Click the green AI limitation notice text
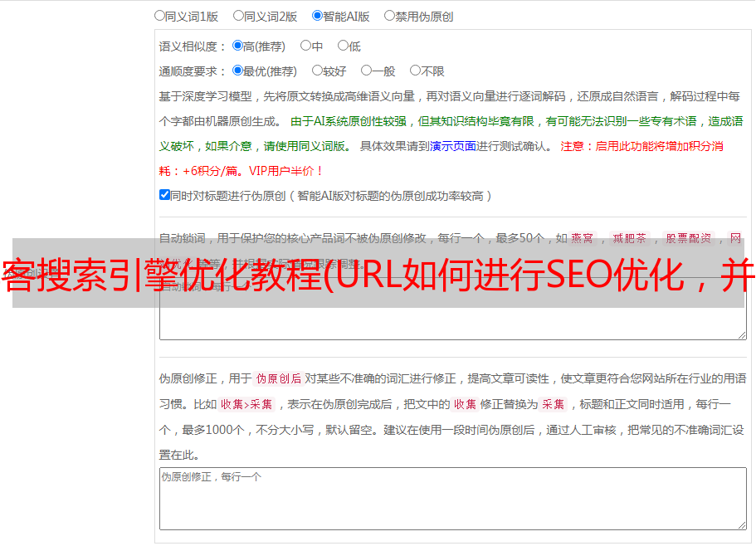Screen dimensions: 756x546 click(x=451, y=134)
